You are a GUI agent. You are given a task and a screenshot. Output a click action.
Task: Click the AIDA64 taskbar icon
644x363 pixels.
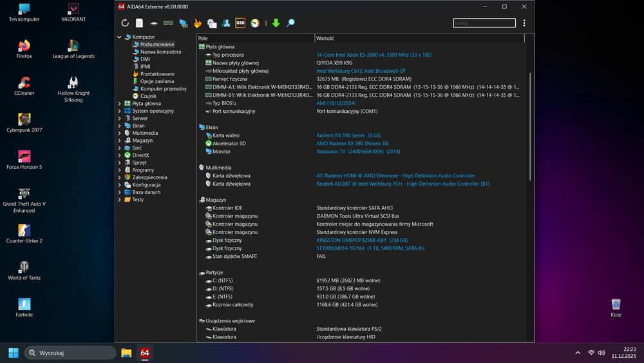coord(144,353)
